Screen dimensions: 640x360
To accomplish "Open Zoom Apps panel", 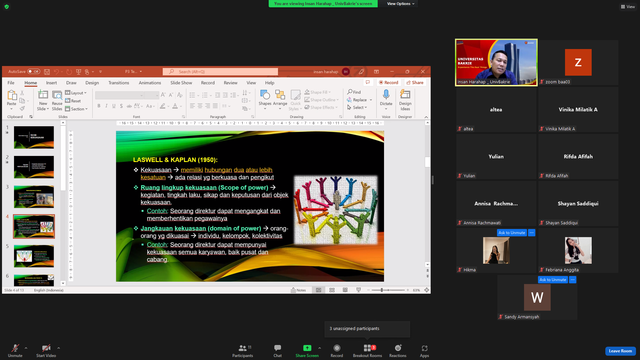I will pyautogui.click(x=424, y=350).
